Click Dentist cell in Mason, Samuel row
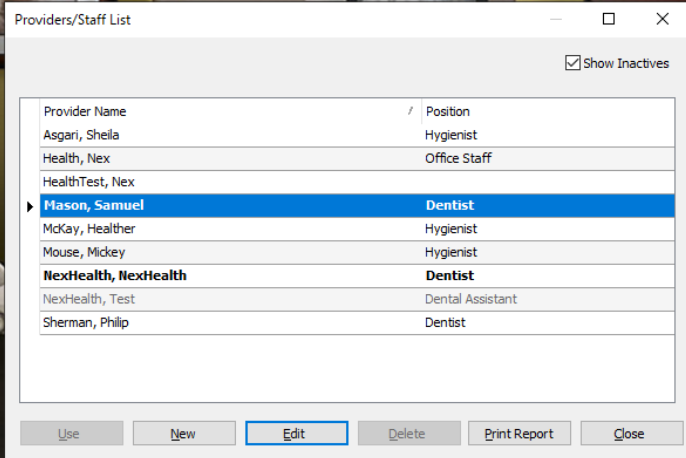Image resolution: width=686 pixels, height=458 pixels. tap(548, 205)
